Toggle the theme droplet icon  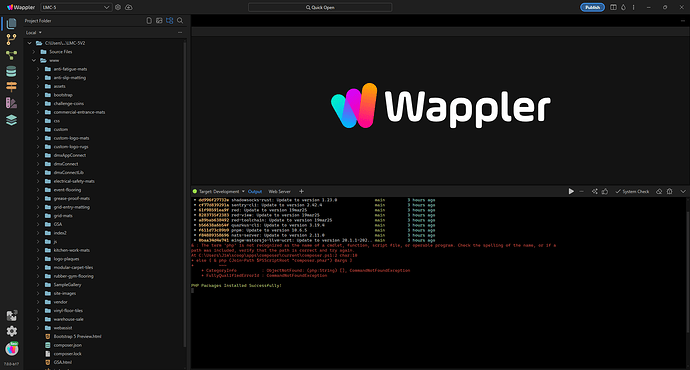tap(623, 7)
